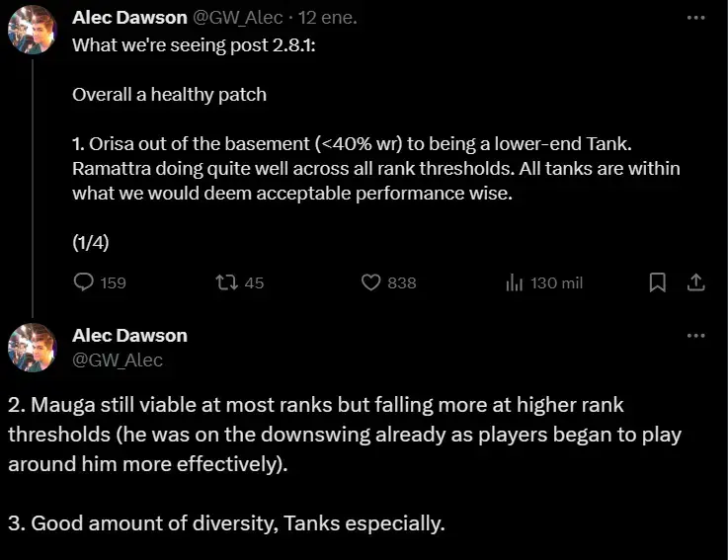Click the reply icon with 159 comments
728x560 pixels.
point(84,281)
